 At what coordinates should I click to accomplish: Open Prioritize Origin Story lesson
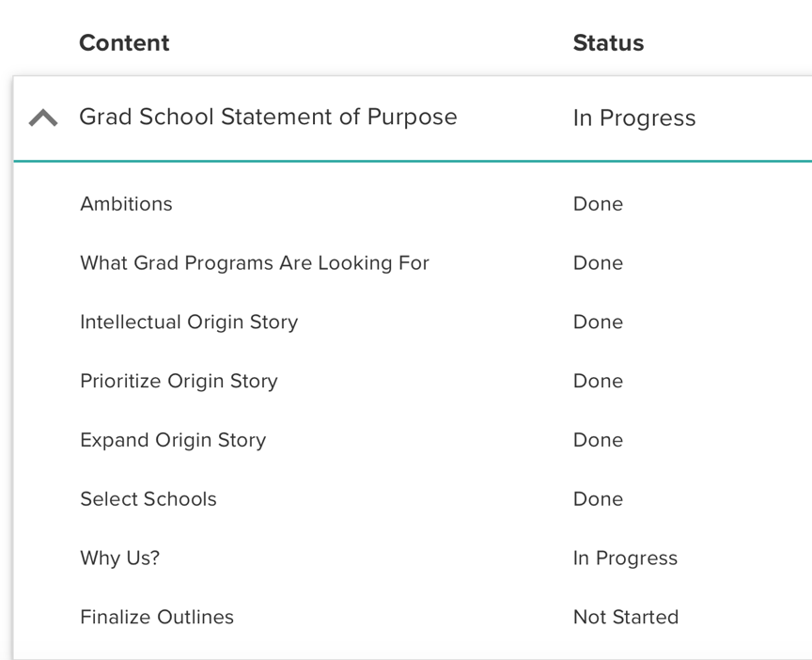[x=179, y=381]
